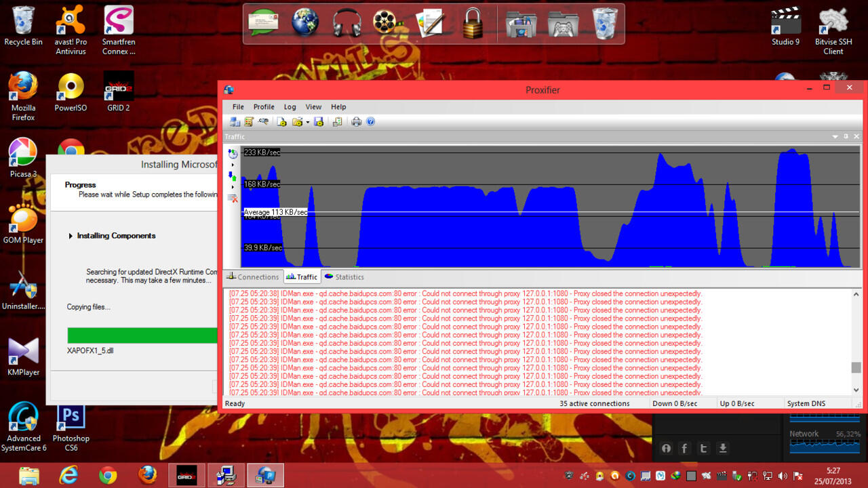Click the Twitter button in dark widget
Viewport: 868px width, 488px height.
(704, 448)
